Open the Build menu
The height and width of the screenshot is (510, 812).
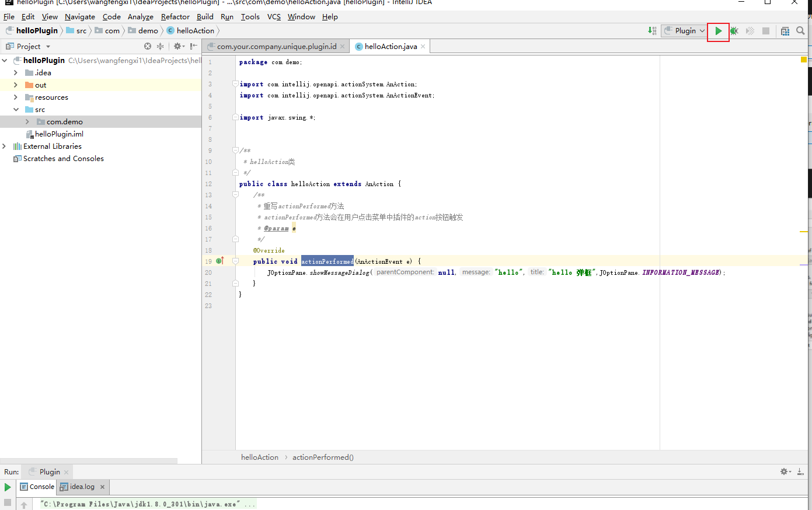point(205,16)
